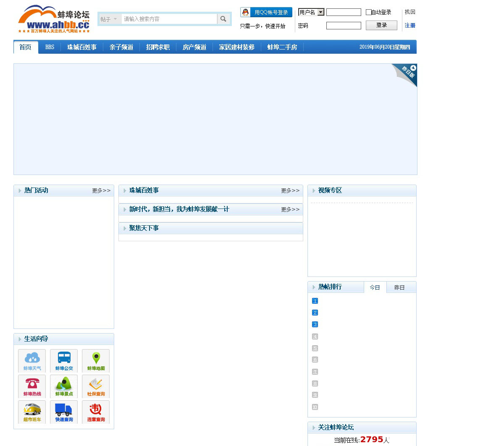Open the 房产频道 navigation menu item
The height and width of the screenshot is (446, 504).
click(x=194, y=47)
